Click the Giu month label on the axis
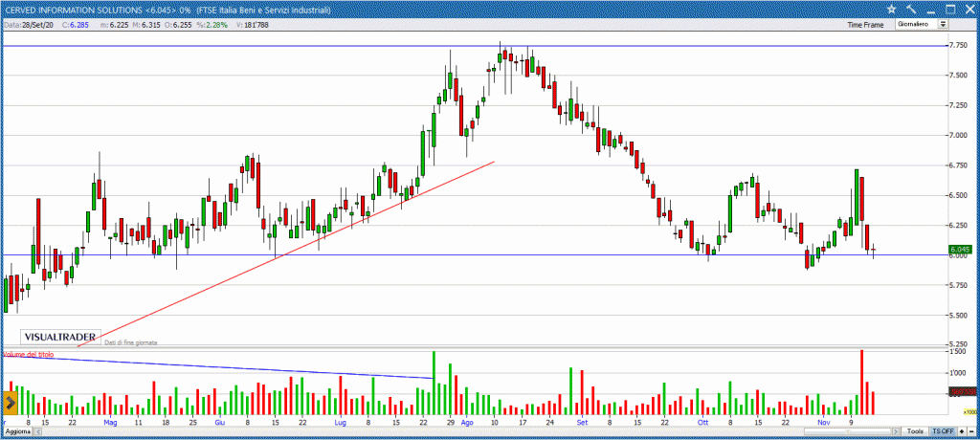980x440 pixels. (220, 422)
